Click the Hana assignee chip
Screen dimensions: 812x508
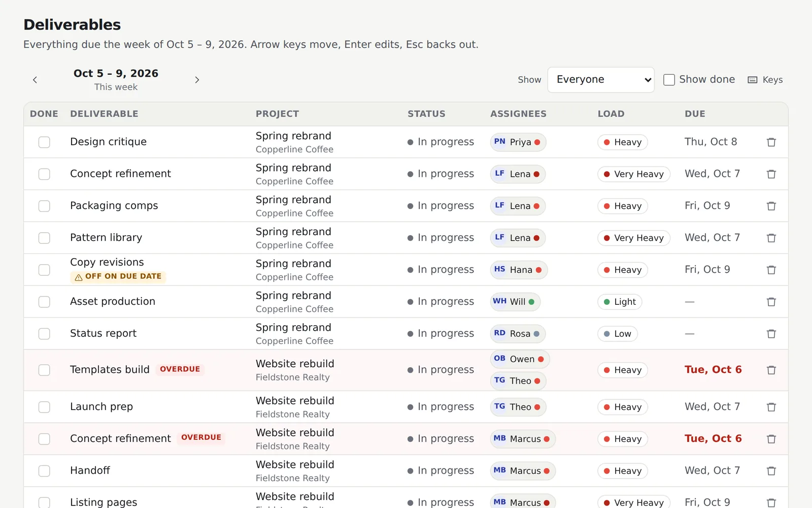click(x=519, y=270)
